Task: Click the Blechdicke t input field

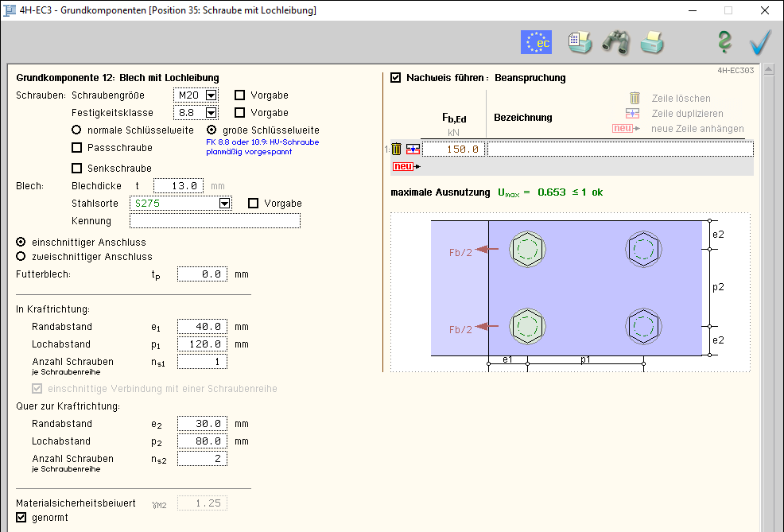Action: tap(178, 186)
